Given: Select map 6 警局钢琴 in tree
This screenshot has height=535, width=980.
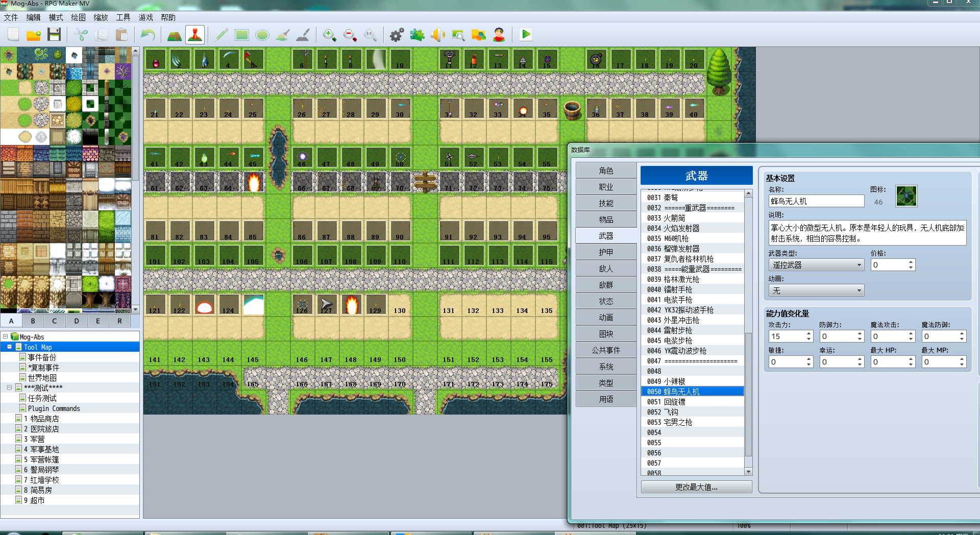Looking at the screenshot, I should (x=41, y=470).
